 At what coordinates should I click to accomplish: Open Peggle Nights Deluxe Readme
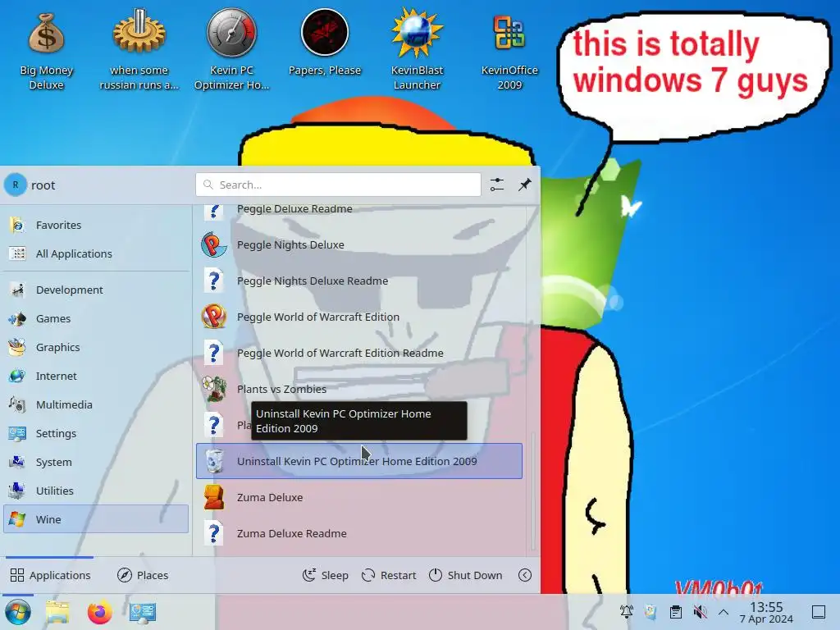point(359,281)
